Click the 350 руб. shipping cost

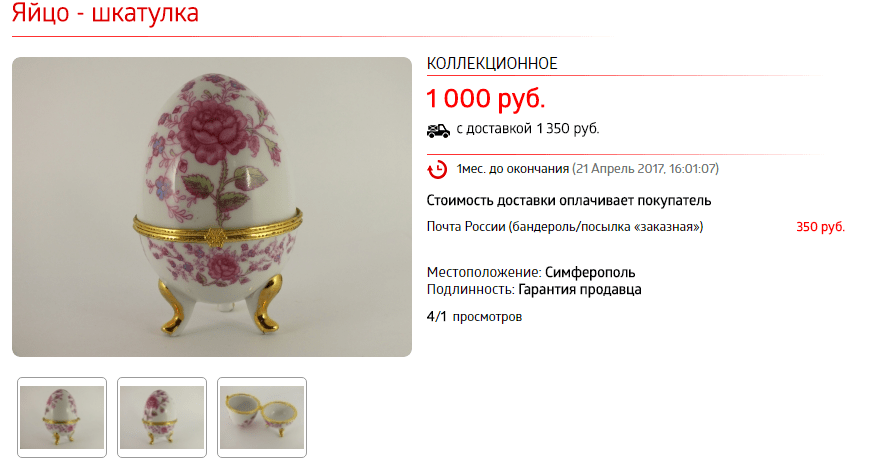[820, 227]
